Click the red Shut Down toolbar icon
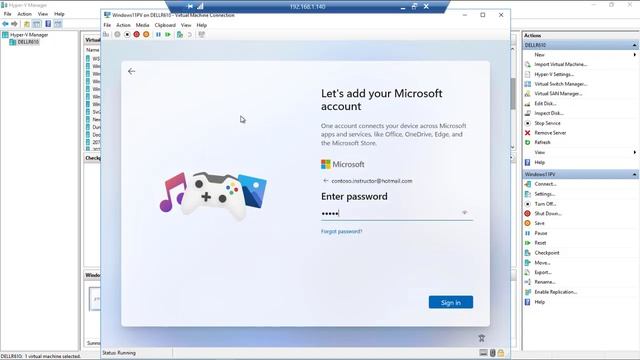 (136, 35)
